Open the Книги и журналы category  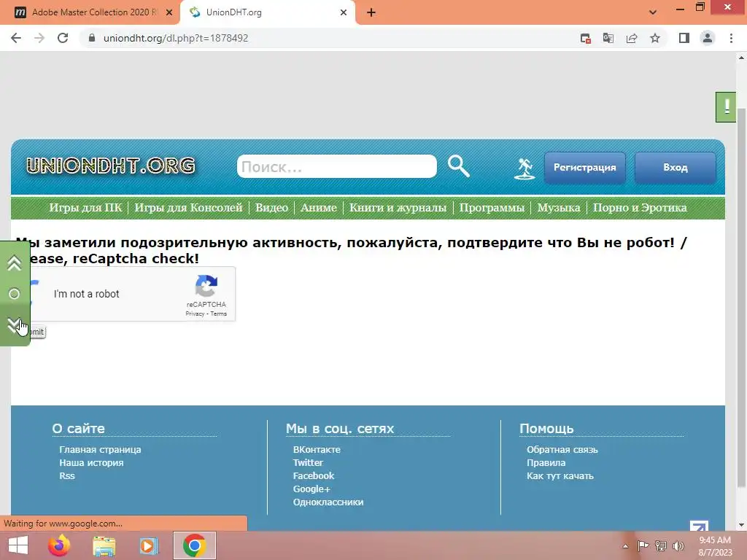[x=398, y=208]
